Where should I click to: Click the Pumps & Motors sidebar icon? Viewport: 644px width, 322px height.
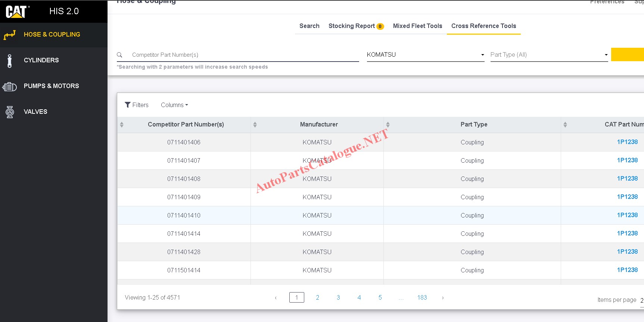click(10, 87)
